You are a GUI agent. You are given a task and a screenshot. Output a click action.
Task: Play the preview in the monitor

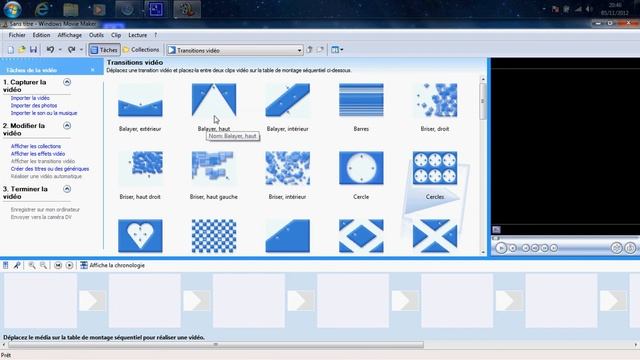501,248
